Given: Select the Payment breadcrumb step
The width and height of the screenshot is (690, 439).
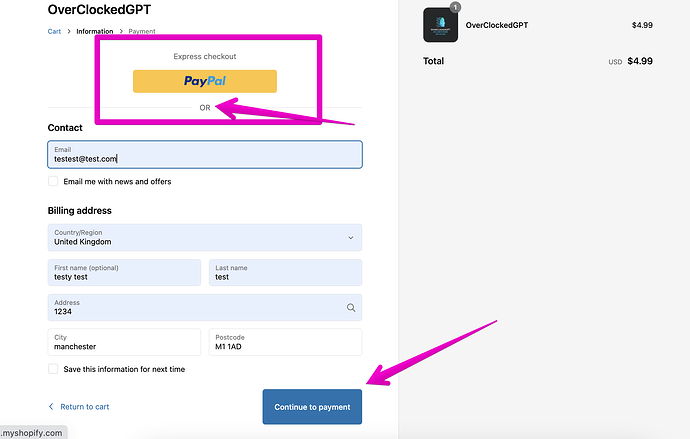Looking at the screenshot, I should (x=142, y=32).
